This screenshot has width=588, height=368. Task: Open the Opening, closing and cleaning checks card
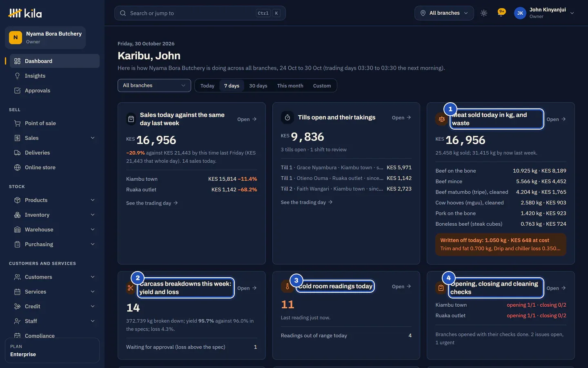556,288
